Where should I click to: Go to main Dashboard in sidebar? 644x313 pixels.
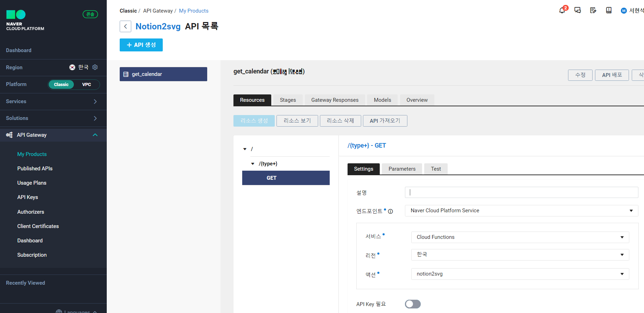coord(19,50)
